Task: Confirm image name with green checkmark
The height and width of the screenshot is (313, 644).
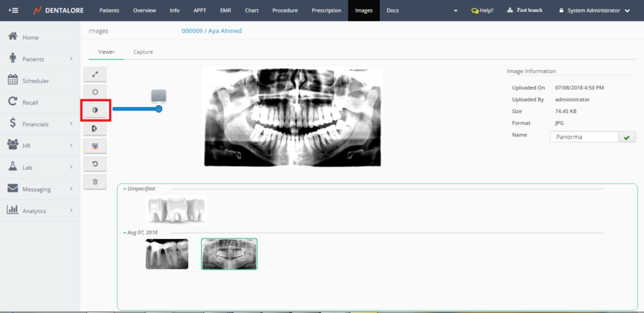Action: [x=626, y=137]
